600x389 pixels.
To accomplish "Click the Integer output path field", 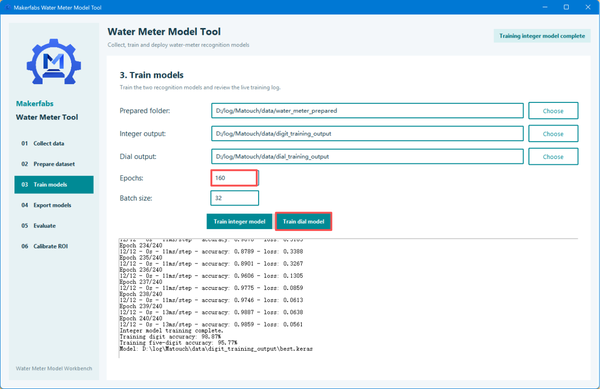I will (x=367, y=133).
